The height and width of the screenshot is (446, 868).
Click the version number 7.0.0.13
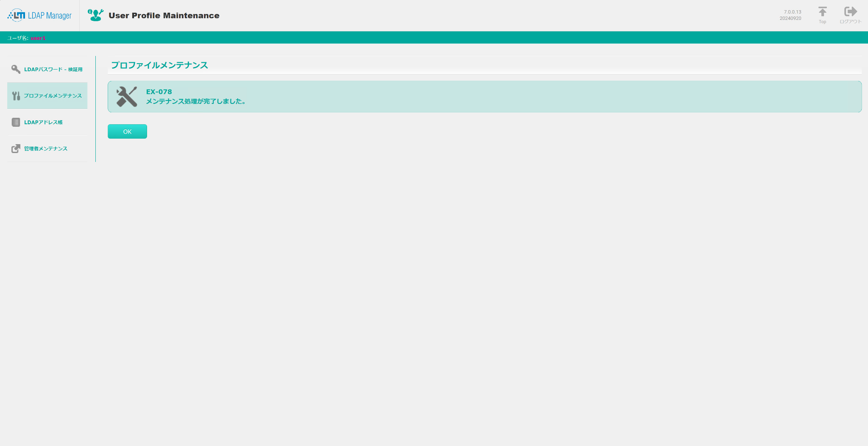793,12
